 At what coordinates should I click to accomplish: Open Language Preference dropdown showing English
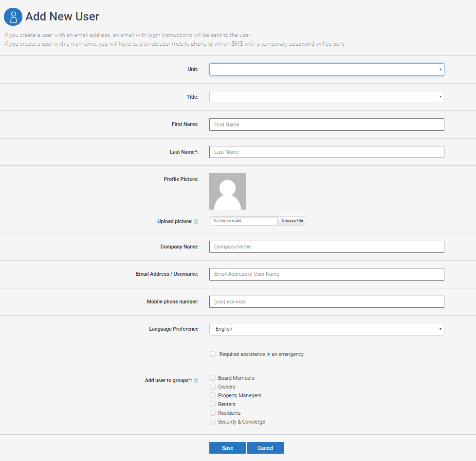[x=327, y=329]
